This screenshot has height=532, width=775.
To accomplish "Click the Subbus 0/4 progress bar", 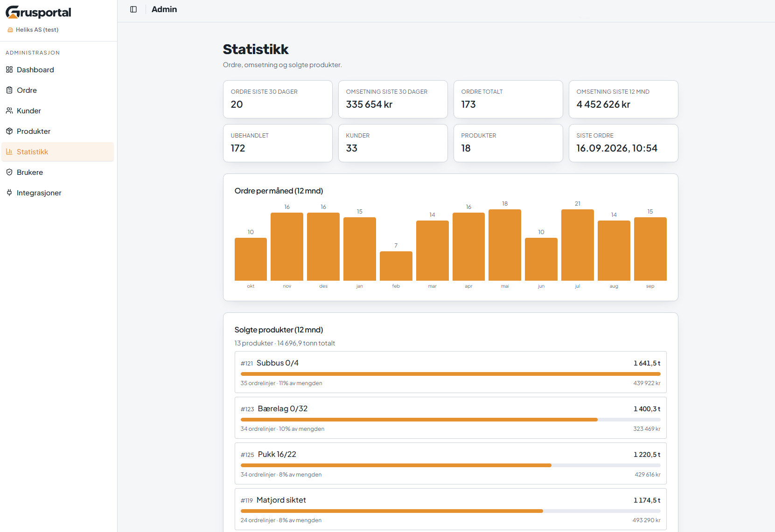I will (451, 374).
